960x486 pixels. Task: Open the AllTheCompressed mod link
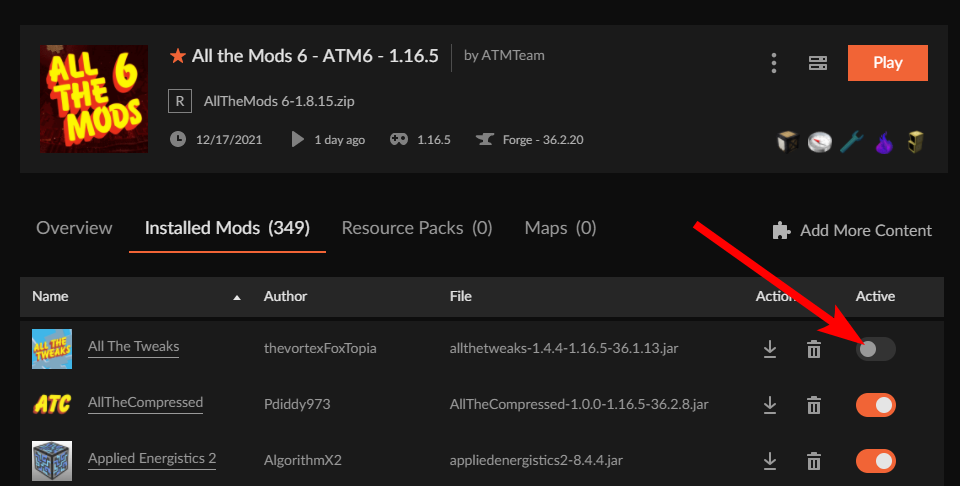[x=145, y=403]
